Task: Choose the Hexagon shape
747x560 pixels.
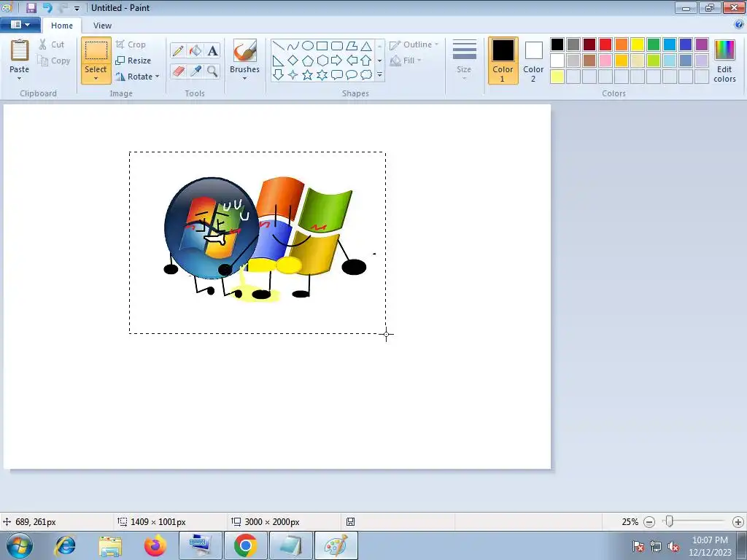Action: 322,61
